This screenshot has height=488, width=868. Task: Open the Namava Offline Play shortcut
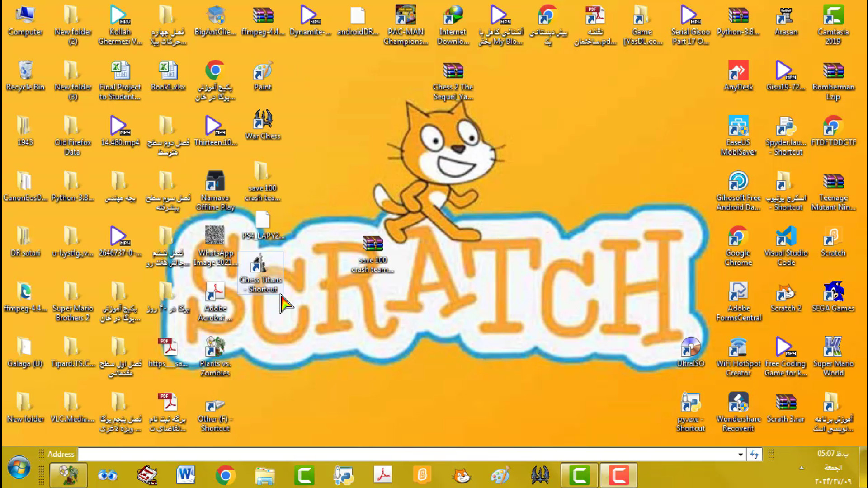pyautogui.click(x=215, y=191)
